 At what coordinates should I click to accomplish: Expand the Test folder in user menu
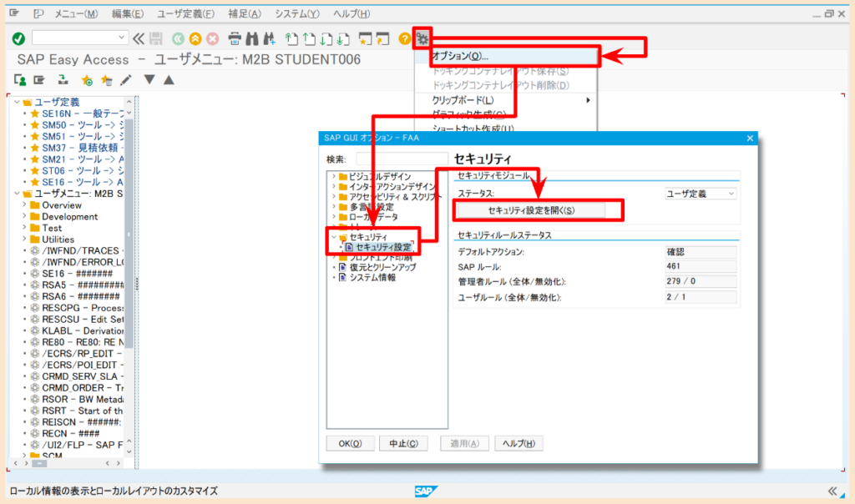pyautogui.click(x=24, y=228)
